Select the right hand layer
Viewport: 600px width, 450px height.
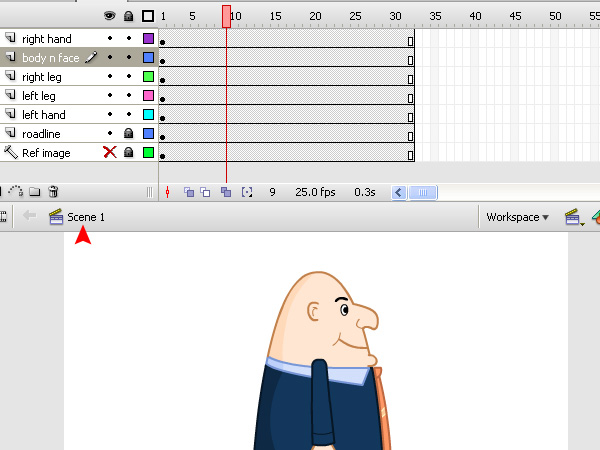click(x=47, y=39)
